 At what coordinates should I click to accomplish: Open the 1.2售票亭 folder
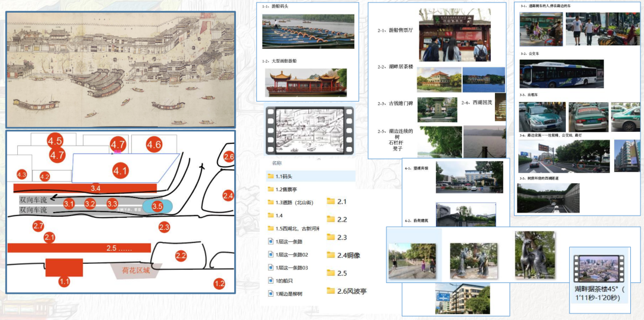[289, 189]
